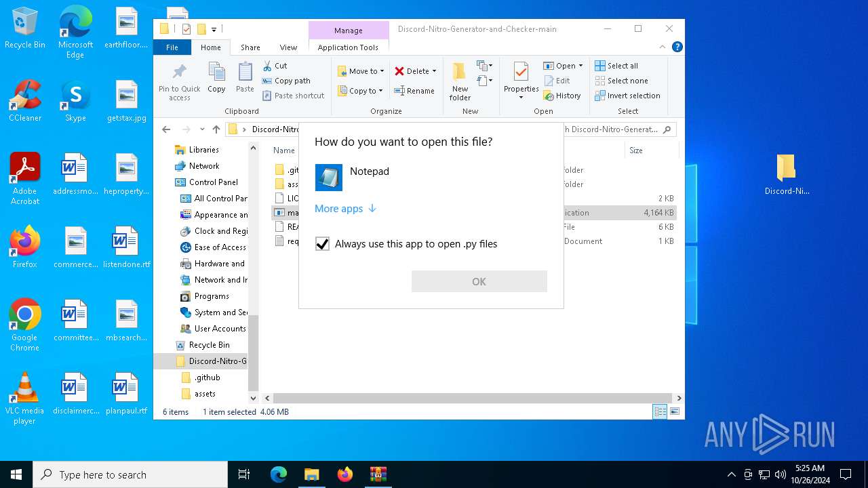Click Cut in the Clipboard group
Viewport: 868px width, 488px height.
click(275, 66)
